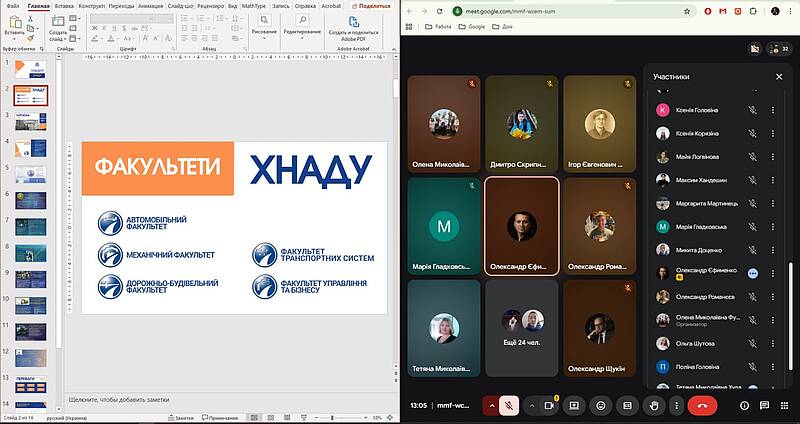
Task: Click the red leave call button
Action: tap(704, 405)
